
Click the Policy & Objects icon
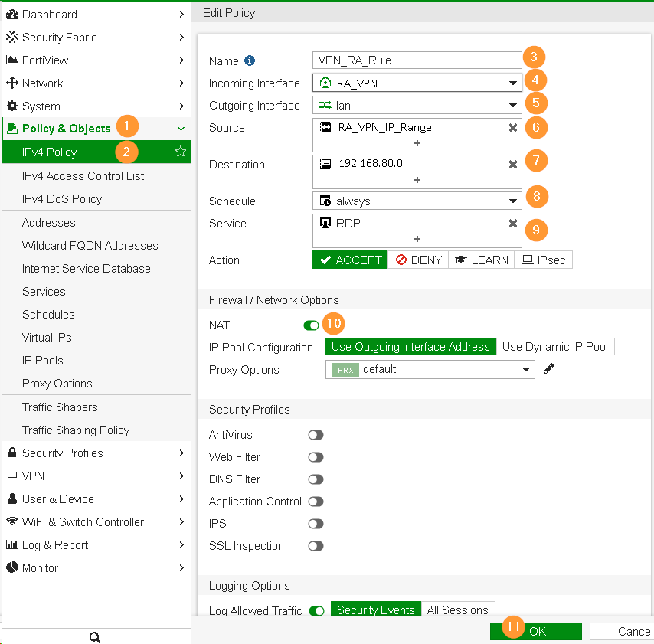[12, 129]
